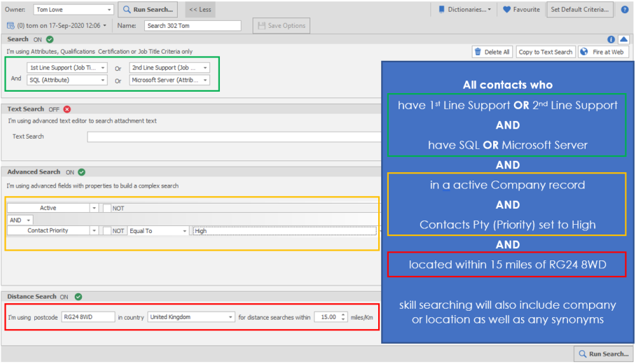
Task: Collapse the Search panel with the up arrow
Action: (623, 40)
